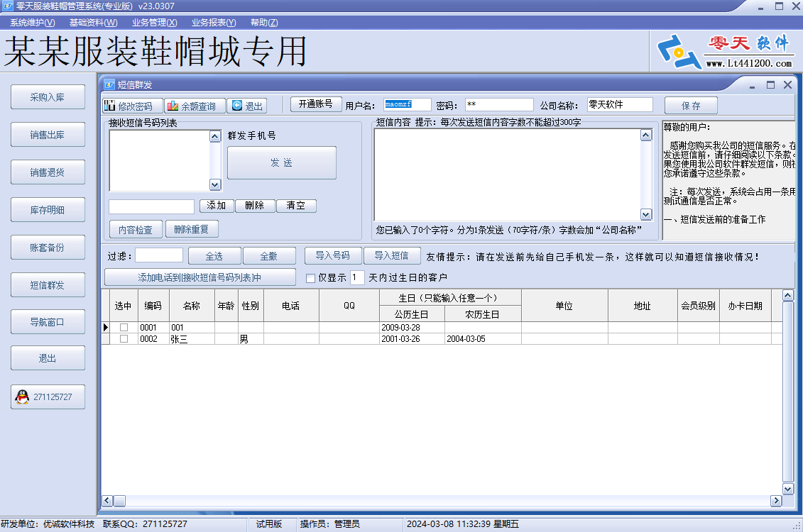Click the 清空 button
Image resolution: width=803 pixels, height=532 pixels.
[x=296, y=206]
